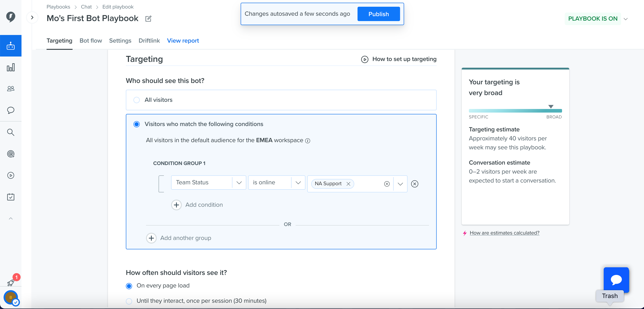
Task: Open the calendar check meetings icon
Action: tap(11, 197)
